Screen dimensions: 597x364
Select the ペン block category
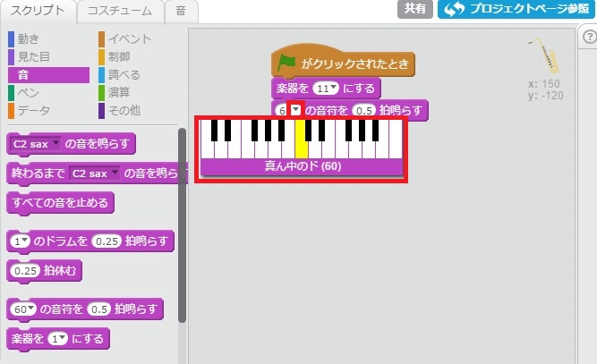click(29, 93)
